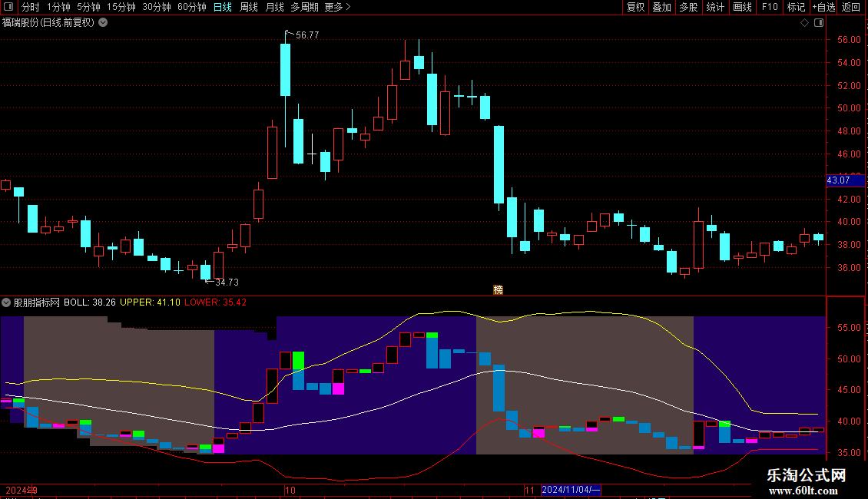
Task: Open indicator dropdown beside 股朋指标网
Action: click(6, 302)
